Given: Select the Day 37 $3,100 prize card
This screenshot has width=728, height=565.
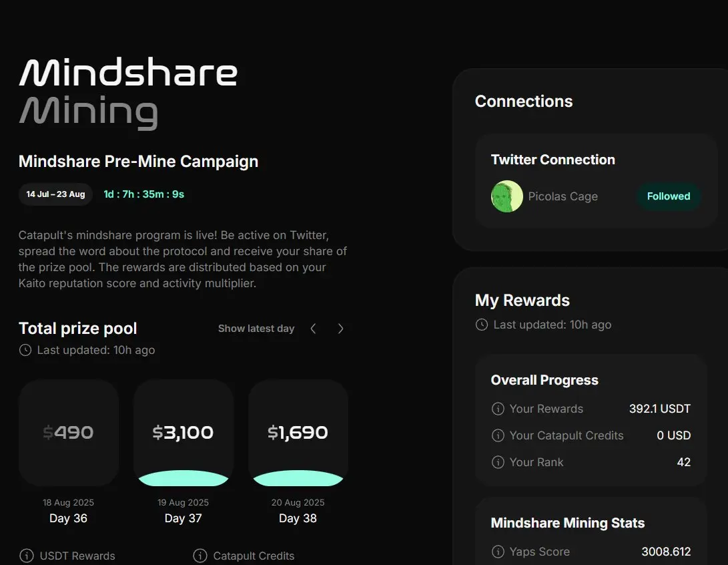Looking at the screenshot, I should 184,433.
